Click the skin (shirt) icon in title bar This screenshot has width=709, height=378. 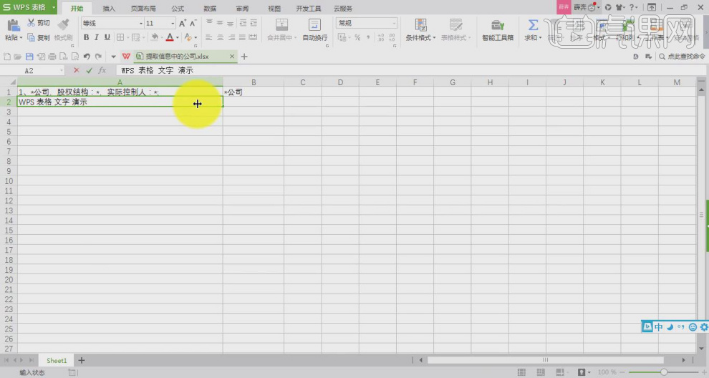click(620, 7)
